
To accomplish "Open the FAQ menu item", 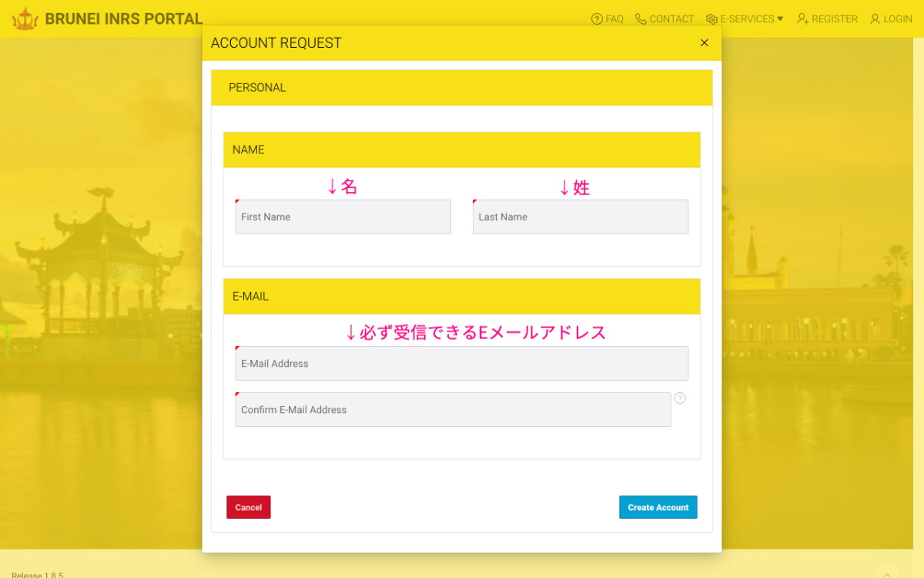I will 608,18.
